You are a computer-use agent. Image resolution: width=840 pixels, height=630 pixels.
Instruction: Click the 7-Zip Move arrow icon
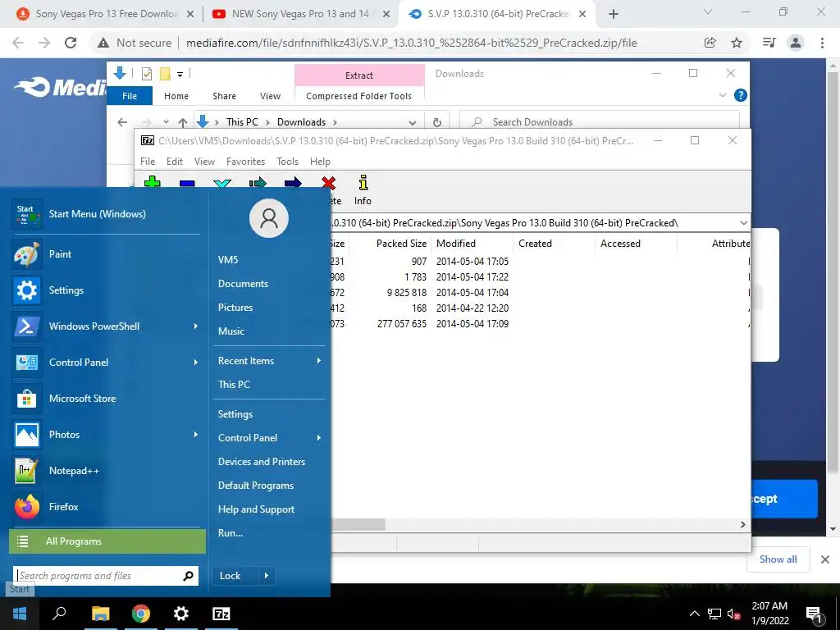pyautogui.click(x=293, y=183)
